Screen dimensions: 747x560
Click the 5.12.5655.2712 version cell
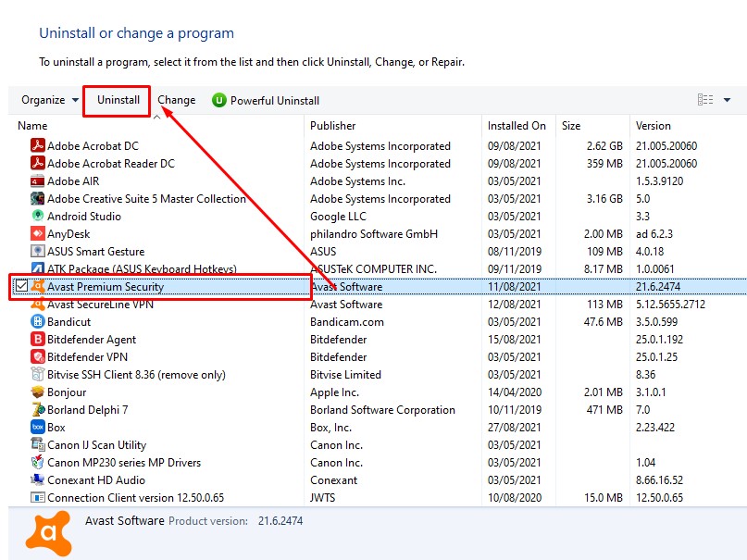(x=670, y=305)
